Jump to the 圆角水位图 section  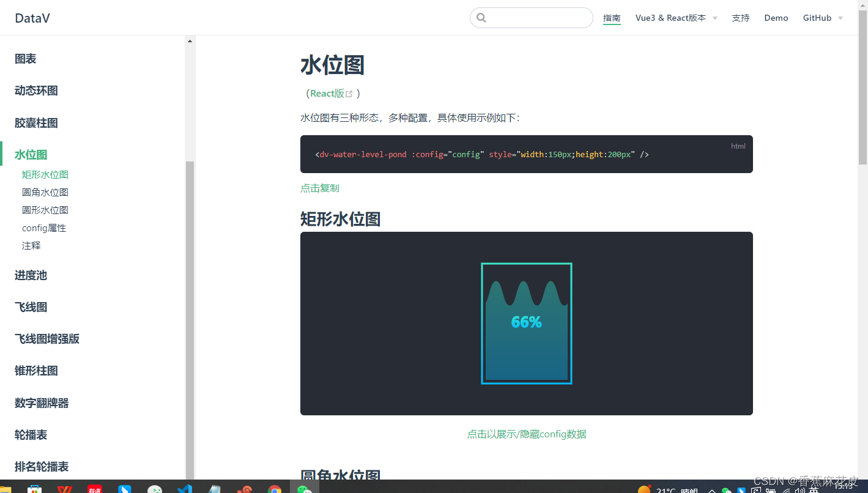point(45,192)
